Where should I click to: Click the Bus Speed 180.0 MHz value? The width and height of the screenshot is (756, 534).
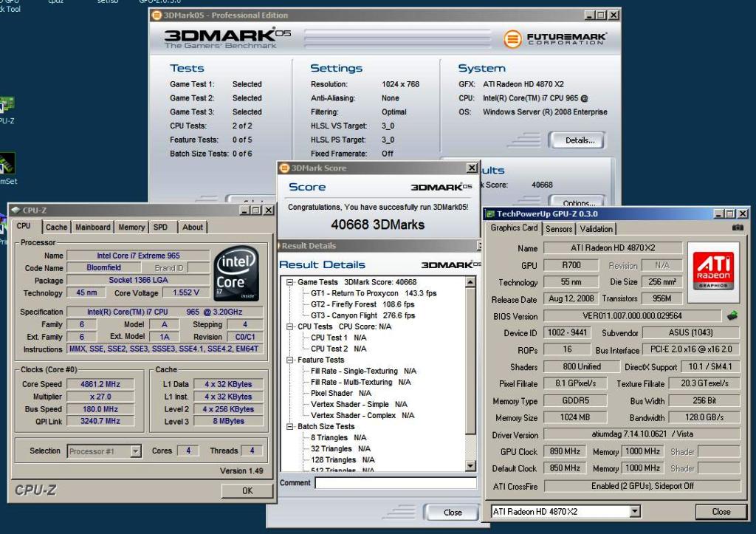tap(100, 409)
